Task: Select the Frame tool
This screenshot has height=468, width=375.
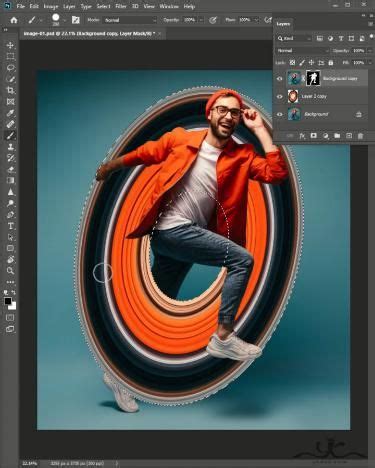Action: 10,102
